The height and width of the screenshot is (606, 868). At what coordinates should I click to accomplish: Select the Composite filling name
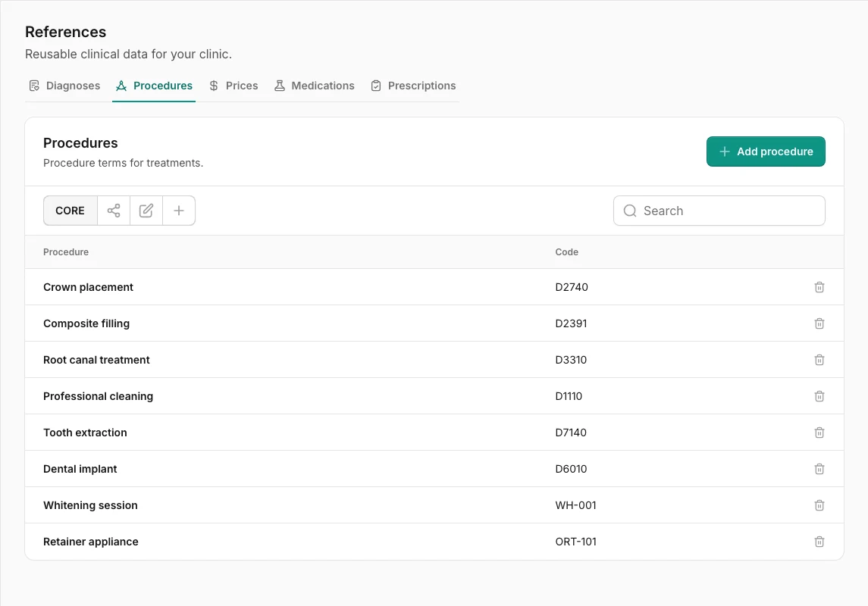[x=86, y=323]
